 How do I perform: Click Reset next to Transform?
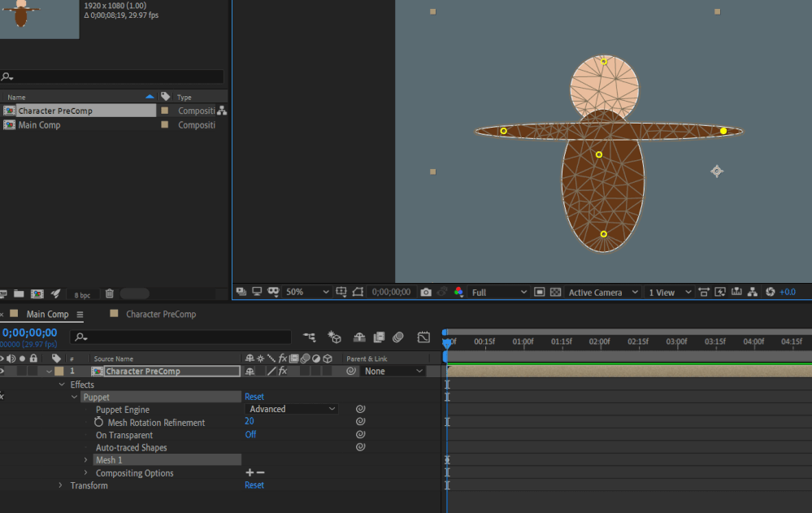coord(254,485)
